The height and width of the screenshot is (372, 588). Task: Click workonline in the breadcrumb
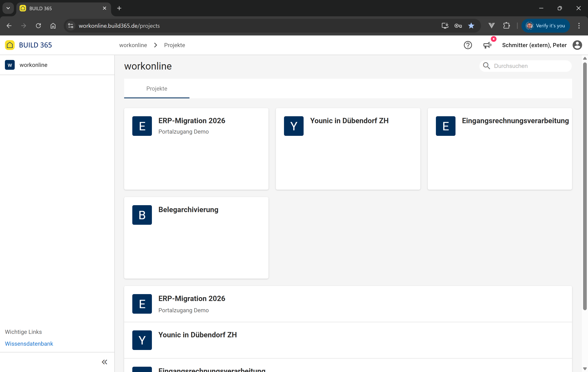click(x=133, y=45)
